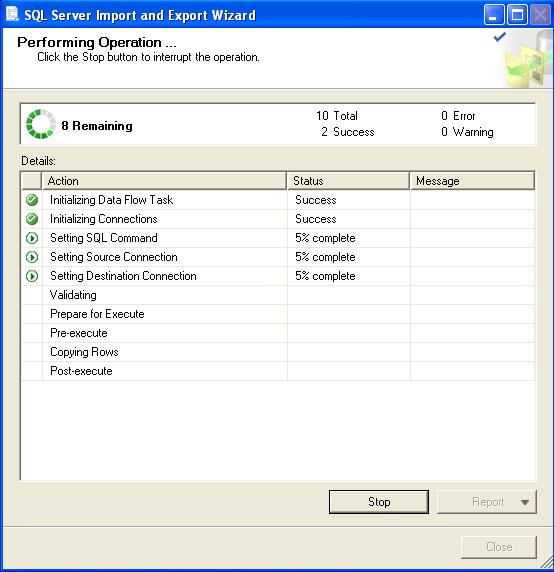Screen dimensions: 554x572
Task: Click Success status of Initializing Connections
Action: (x=315, y=219)
